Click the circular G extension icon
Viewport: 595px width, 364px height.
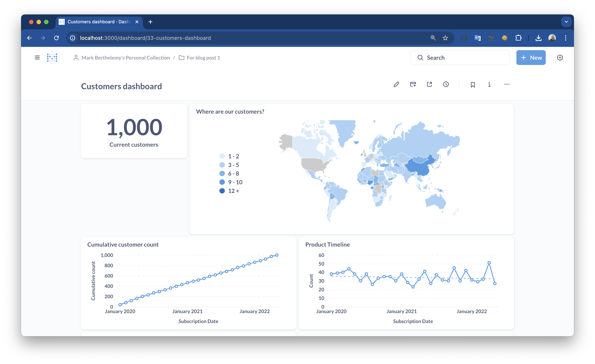pyautogui.click(x=464, y=38)
